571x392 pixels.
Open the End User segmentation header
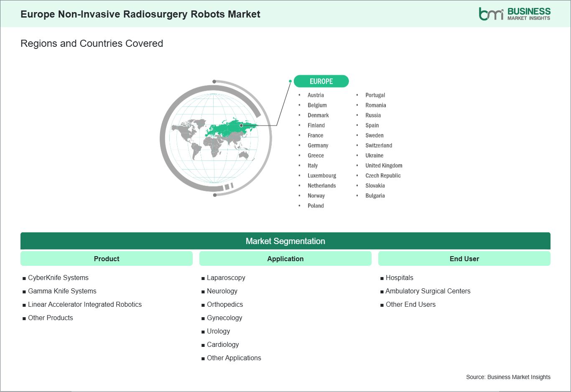[464, 259]
